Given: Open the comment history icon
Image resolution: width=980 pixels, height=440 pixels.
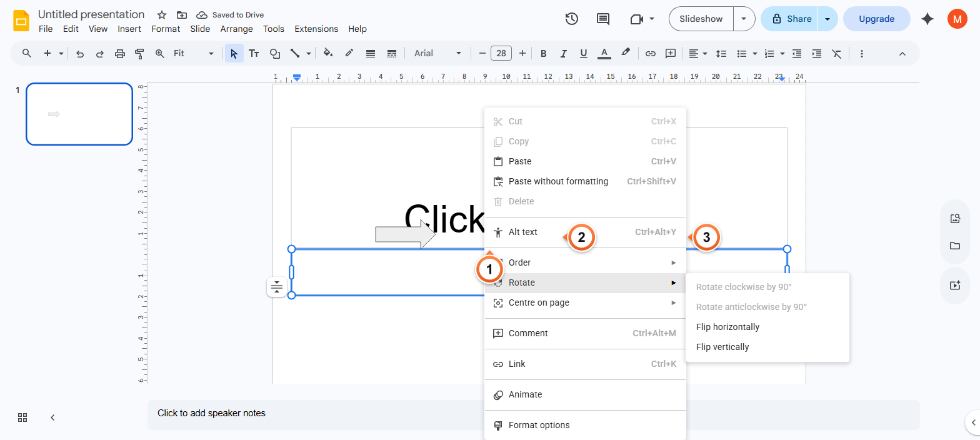Looking at the screenshot, I should pyautogui.click(x=603, y=19).
